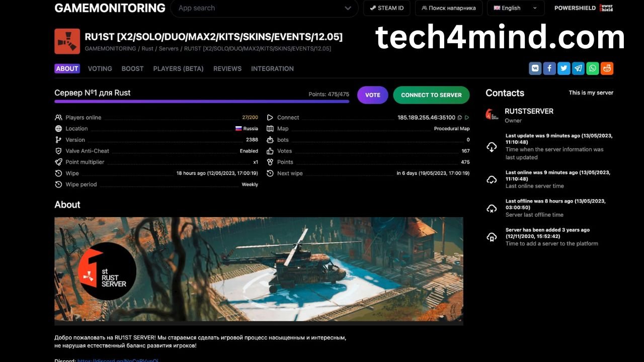644x362 pixels.
Task: Click the Russia flag icon
Action: (238, 129)
